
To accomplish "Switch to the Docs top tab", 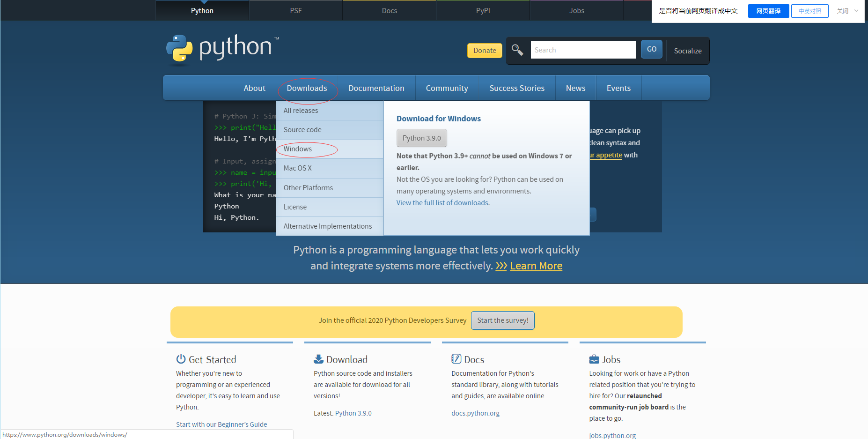I will (x=390, y=11).
